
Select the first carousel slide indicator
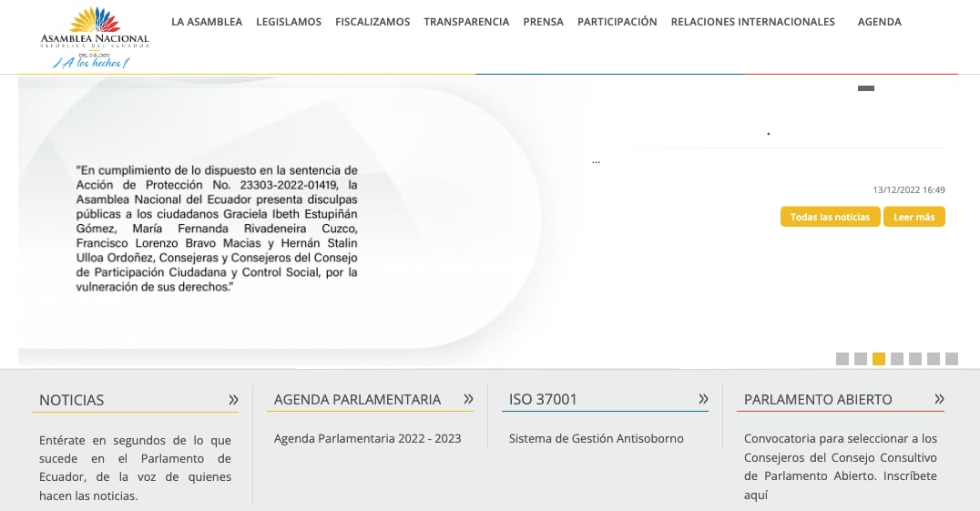(842, 359)
